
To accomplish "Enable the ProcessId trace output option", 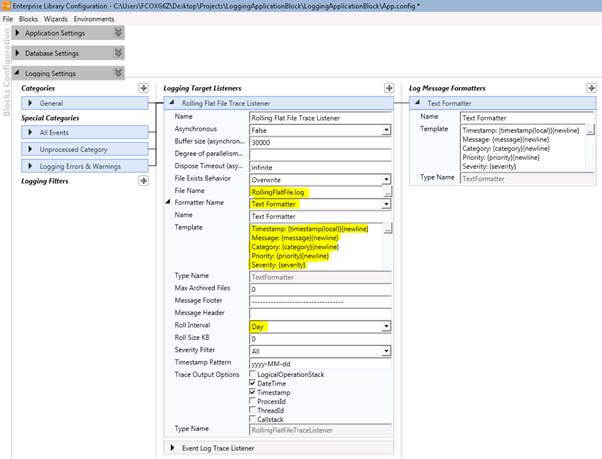I will click(252, 401).
